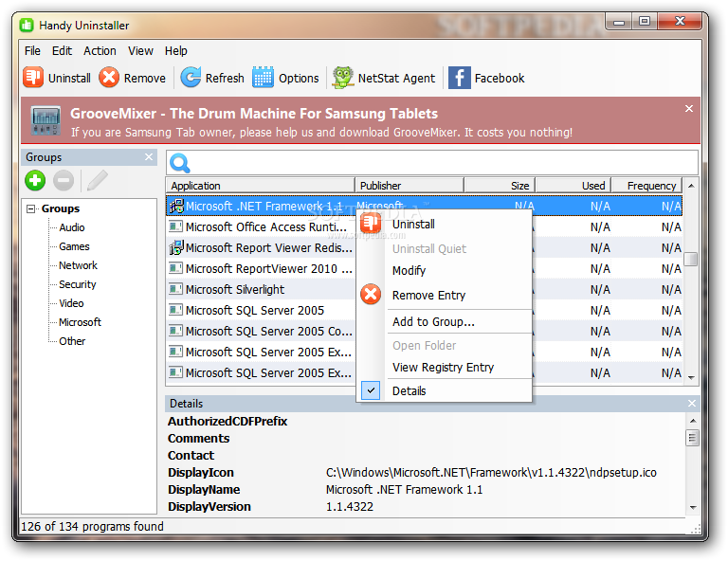Click the Handy Uninstaller title bar icon
Image resolution: width=728 pixels, height=561 pixels.
coord(27,25)
